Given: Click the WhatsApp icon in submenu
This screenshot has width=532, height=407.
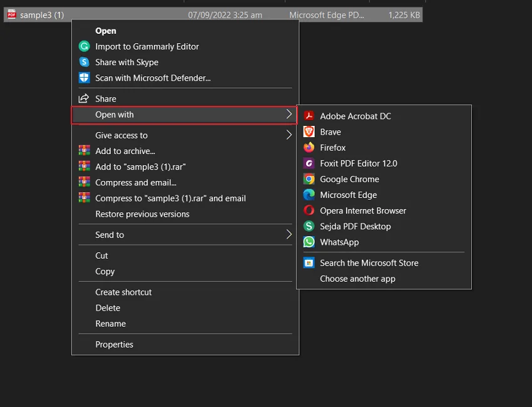Looking at the screenshot, I should coord(309,242).
